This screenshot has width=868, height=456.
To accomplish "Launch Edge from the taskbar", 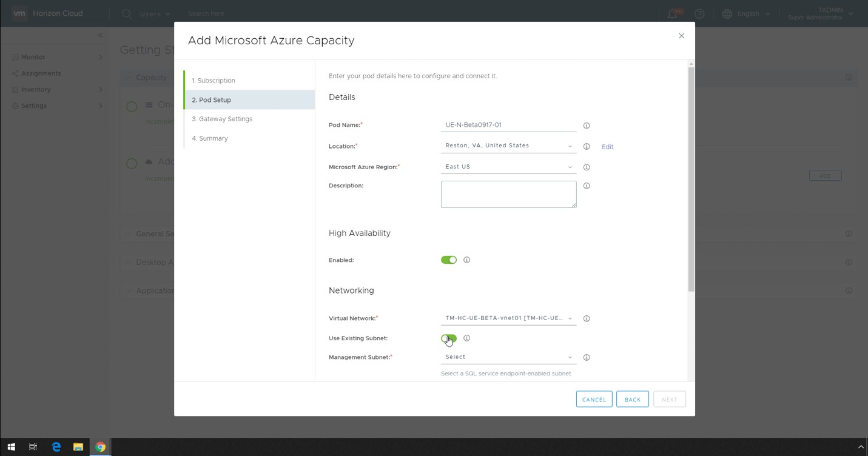I will 56,447.
